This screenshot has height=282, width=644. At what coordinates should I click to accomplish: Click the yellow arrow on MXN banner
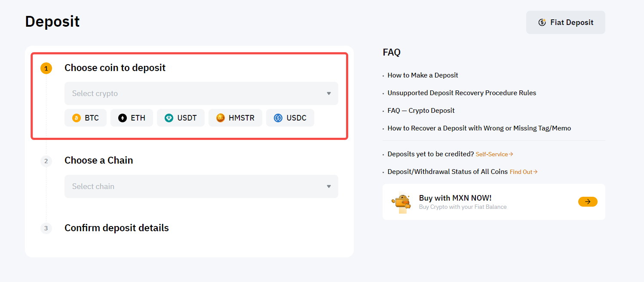(x=588, y=201)
